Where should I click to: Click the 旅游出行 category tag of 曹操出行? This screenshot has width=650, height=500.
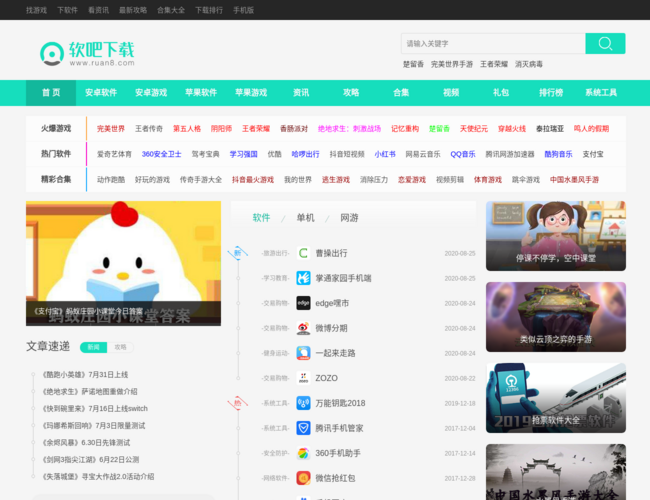click(275, 253)
